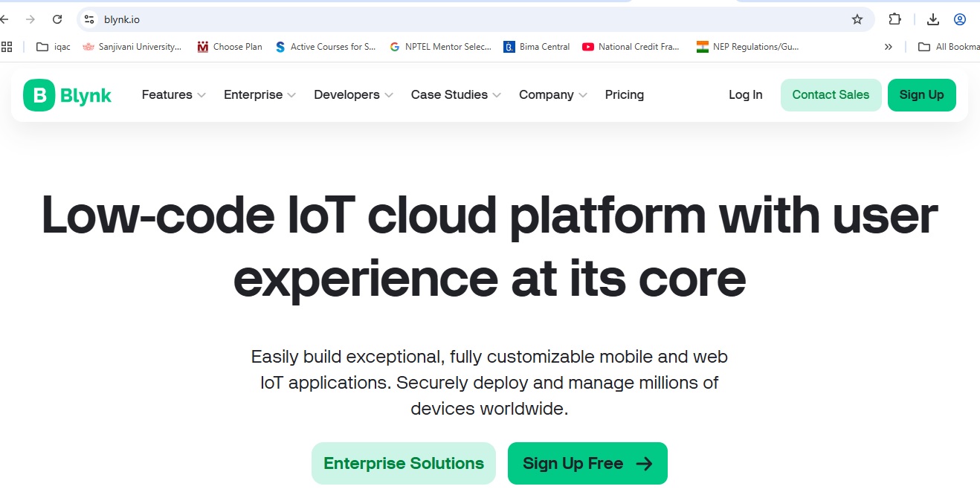Open the Sanjivani University bookmark
The width and height of the screenshot is (980, 492).
click(132, 47)
